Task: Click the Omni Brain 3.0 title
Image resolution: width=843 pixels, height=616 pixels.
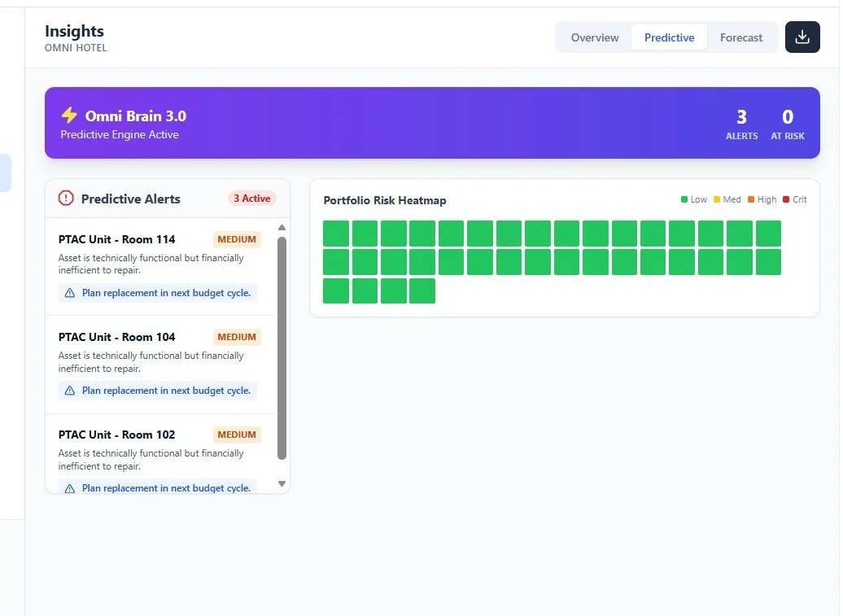Action: (135, 116)
